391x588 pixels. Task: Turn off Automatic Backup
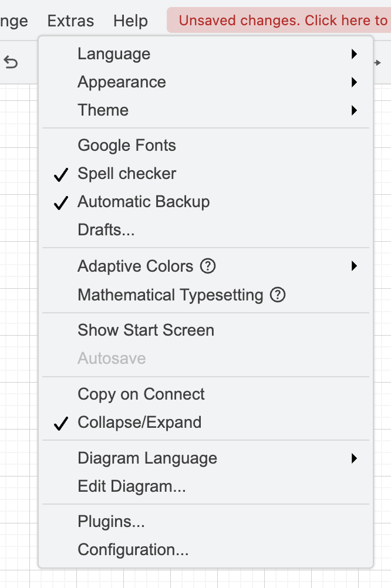pyautogui.click(x=143, y=201)
